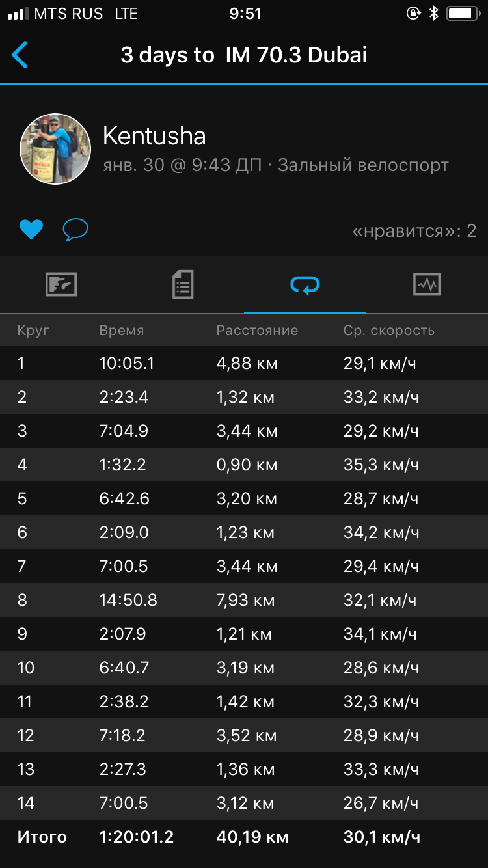Tap Kentusha's profile picture

click(x=55, y=149)
